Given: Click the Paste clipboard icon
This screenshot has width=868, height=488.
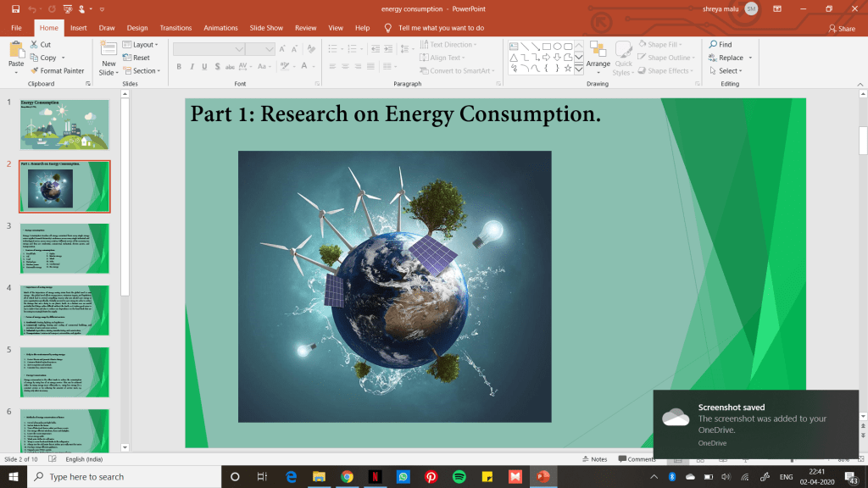Looking at the screenshot, I should click(x=16, y=51).
